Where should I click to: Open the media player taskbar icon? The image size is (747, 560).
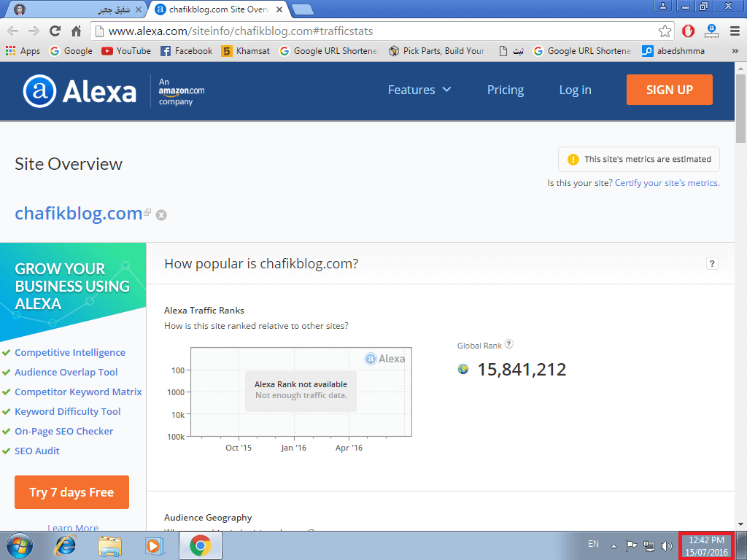pos(155,545)
